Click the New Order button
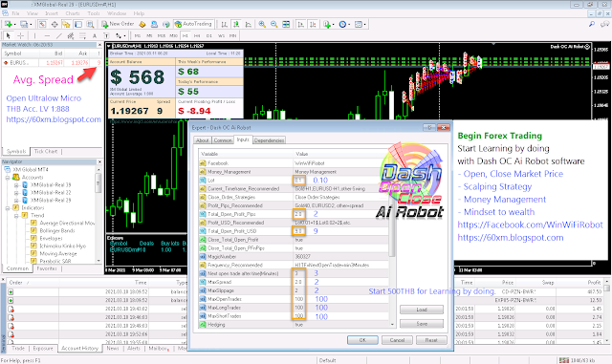Viewport: 612px width, 364px height. (x=118, y=24)
